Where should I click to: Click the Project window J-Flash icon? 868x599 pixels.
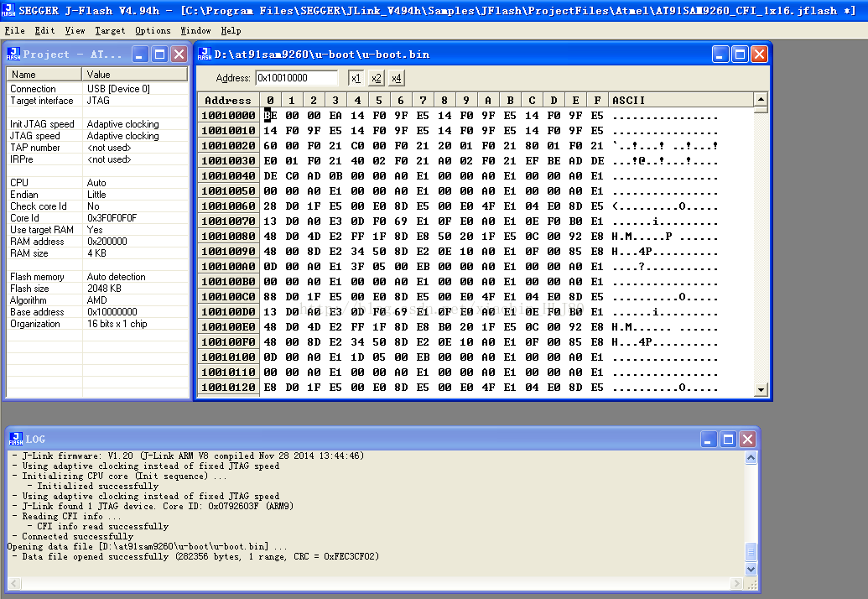point(13,54)
